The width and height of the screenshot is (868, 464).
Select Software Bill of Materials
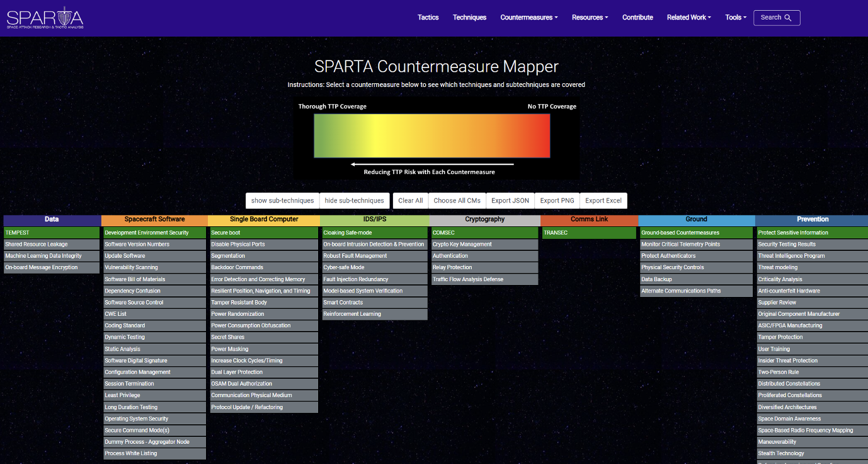(155, 279)
